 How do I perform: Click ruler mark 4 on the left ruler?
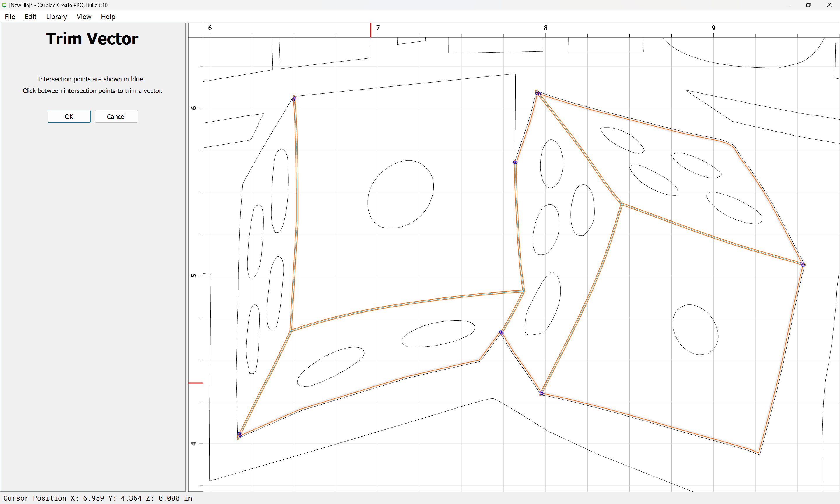coord(194,444)
